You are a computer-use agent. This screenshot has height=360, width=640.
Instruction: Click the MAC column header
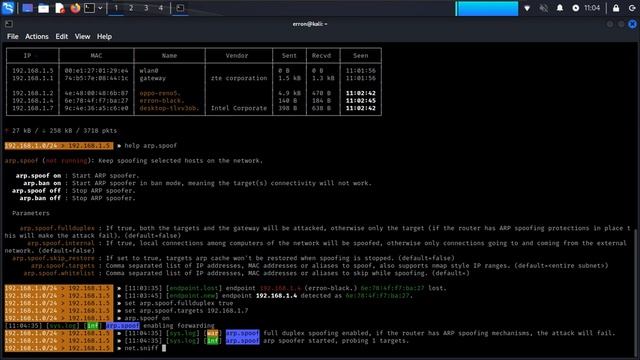pyautogui.click(x=96, y=56)
